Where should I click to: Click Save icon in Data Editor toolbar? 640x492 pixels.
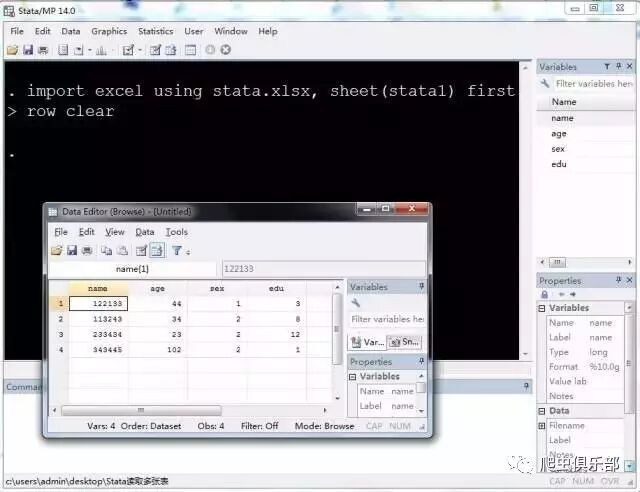tap(72, 250)
